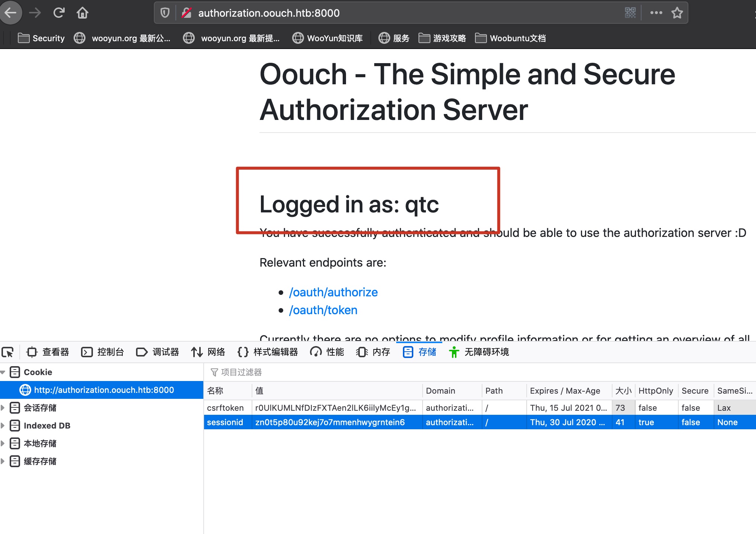Open the QR code icon in the address bar

coord(630,13)
